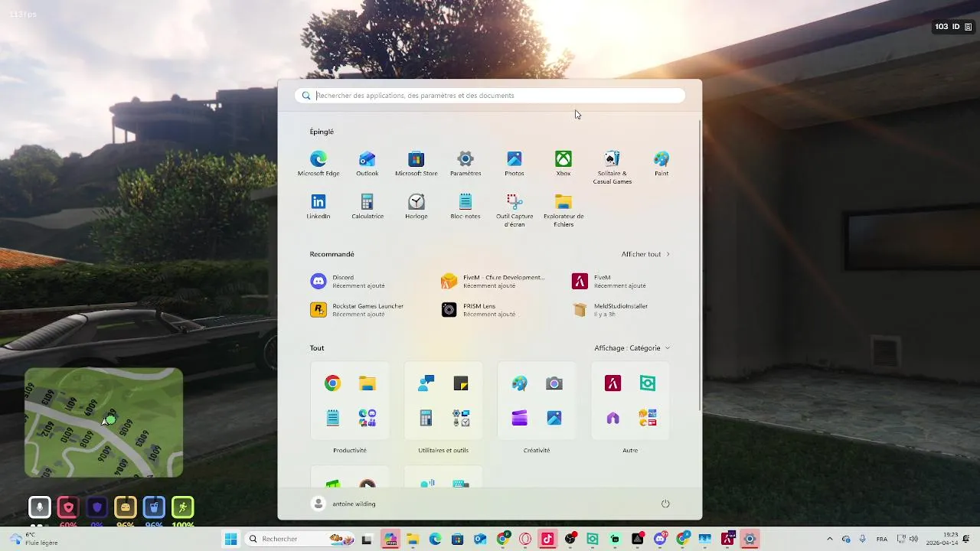Click the Start menu vertical scrollbar

(699, 264)
